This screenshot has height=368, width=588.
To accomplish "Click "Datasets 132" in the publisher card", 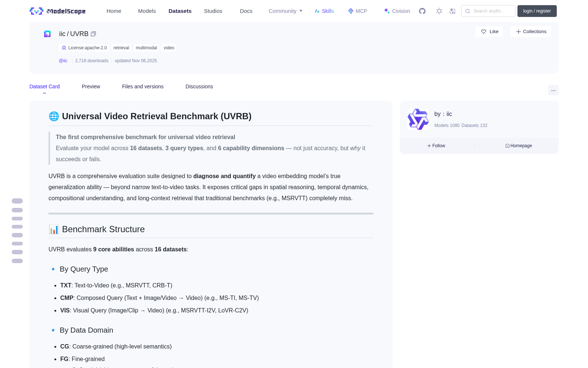I will (474, 125).
